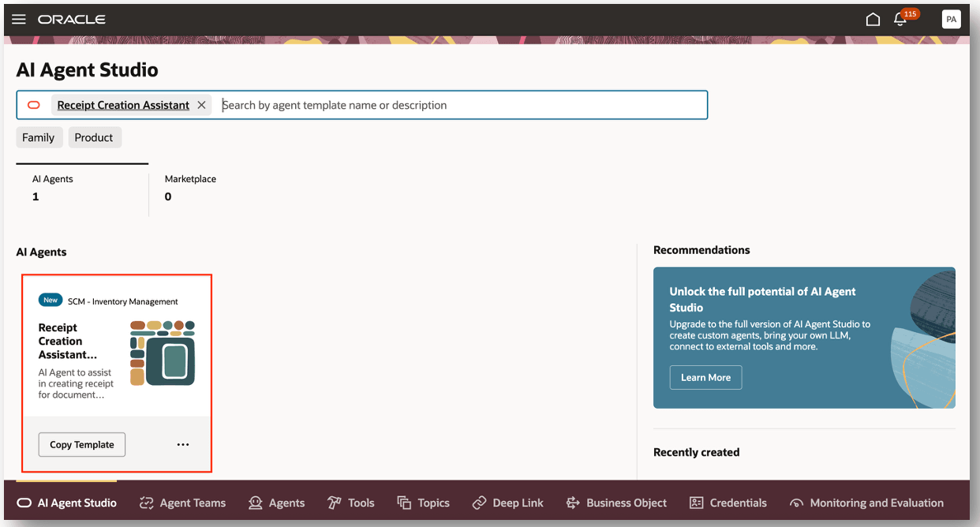This screenshot has height=527, width=980.
Task: Click the Recommendations heading
Action: click(701, 250)
